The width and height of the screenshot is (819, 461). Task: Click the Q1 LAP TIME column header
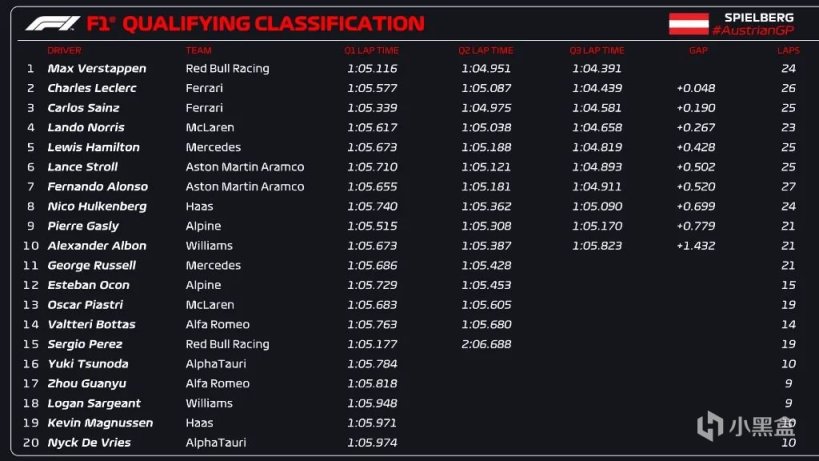click(371, 50)
